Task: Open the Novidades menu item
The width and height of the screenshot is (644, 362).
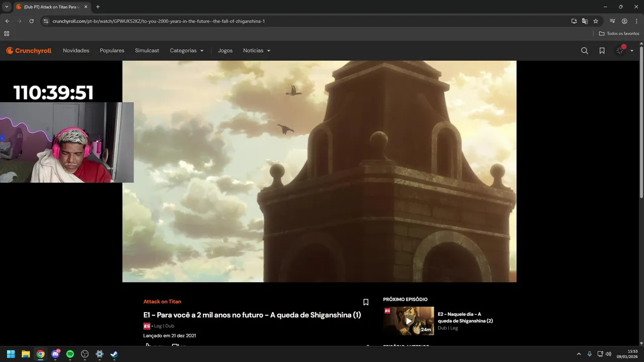Action: [x=76, y=51]
